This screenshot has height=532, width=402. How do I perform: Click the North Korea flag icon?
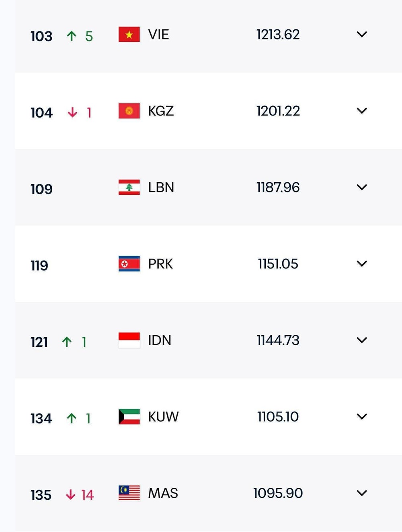[x=128, y=264]
